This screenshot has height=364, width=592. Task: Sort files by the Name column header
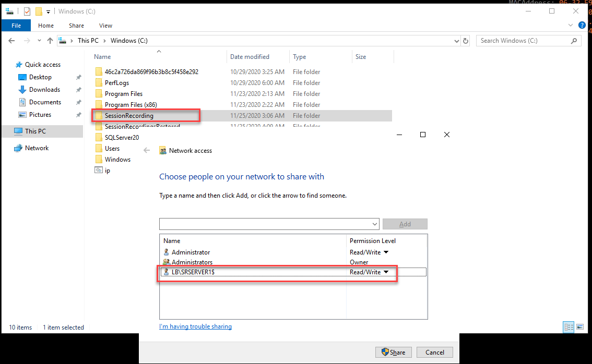pos(102,56)
